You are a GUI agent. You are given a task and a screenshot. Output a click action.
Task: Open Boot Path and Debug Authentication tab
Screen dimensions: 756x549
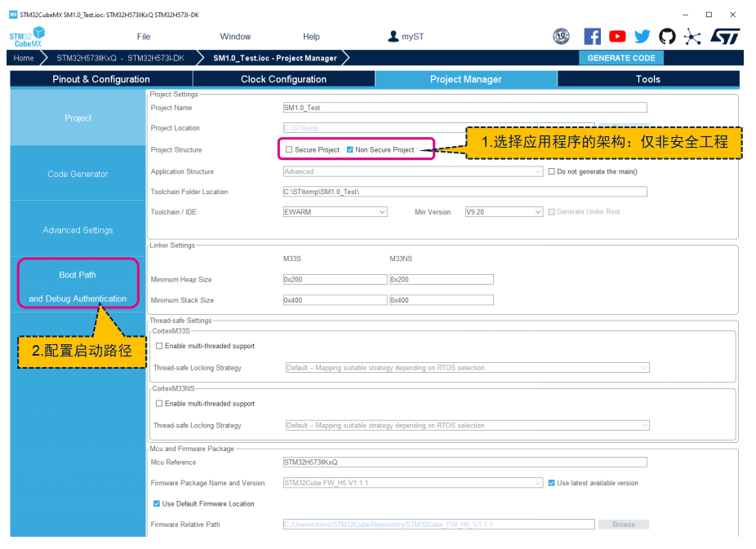click(x=78, y=286)
